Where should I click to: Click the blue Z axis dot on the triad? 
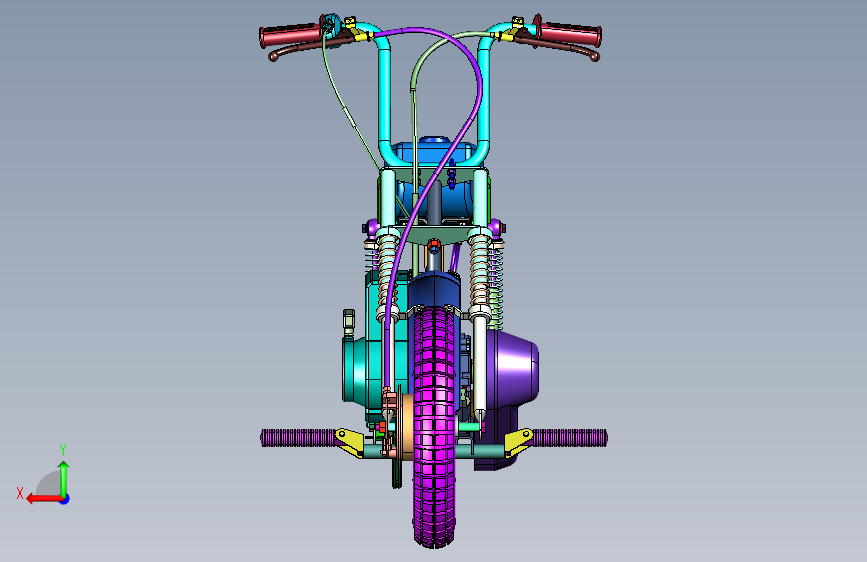pyautogui.click(x=65, y=499)
